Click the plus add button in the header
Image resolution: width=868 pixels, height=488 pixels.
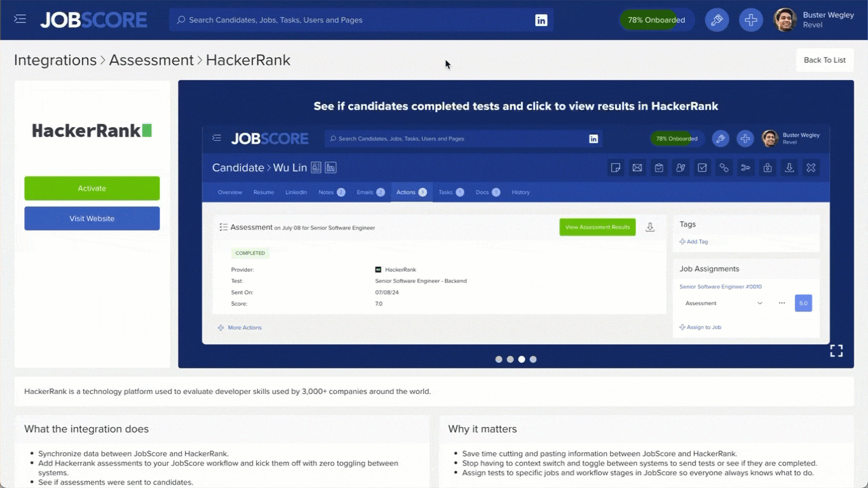point(750,20)
